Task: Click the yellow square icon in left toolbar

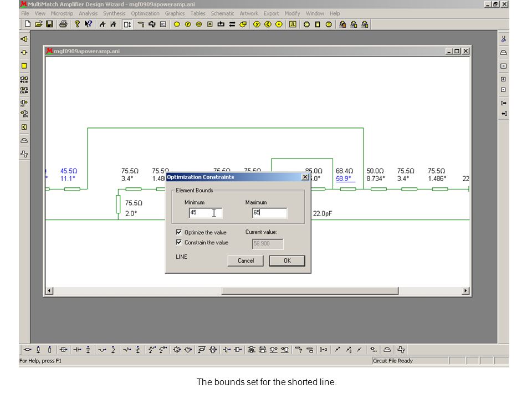Action: [24, 66]
